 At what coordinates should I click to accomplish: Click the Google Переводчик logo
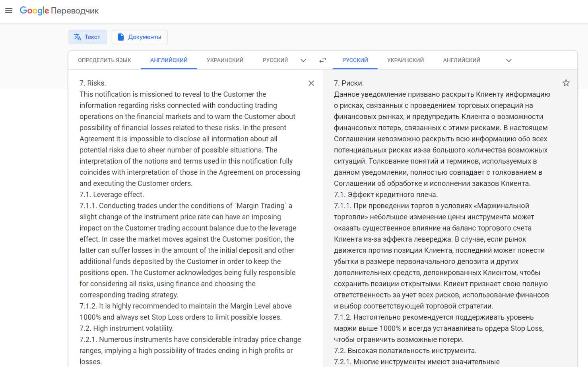click(x=59, y=11)
